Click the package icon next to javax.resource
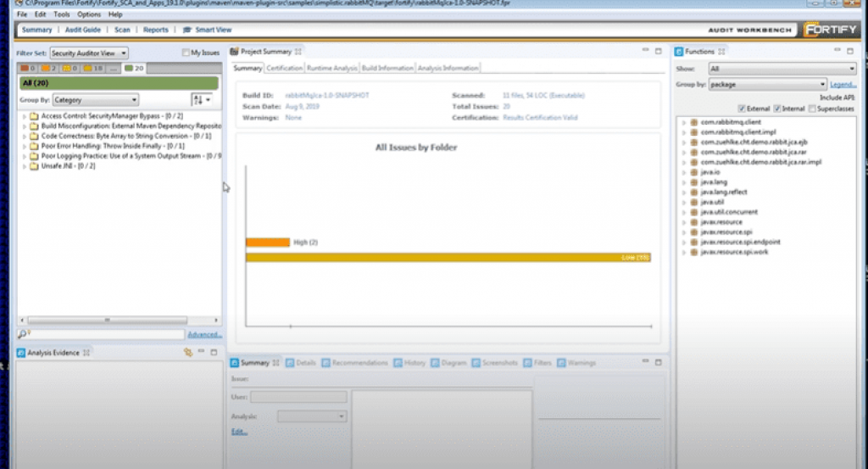Viewport: 868px width, 469px height. pos(694,222)
